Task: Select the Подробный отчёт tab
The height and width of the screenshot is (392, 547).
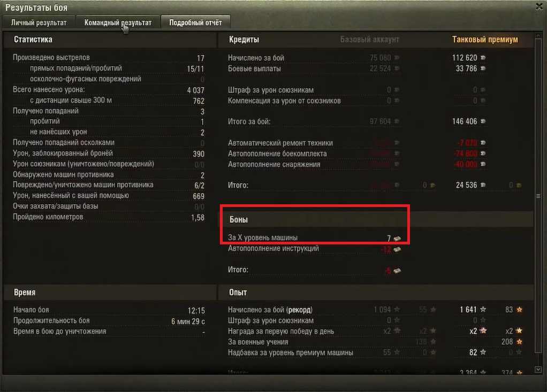Action: click(195, 22)
